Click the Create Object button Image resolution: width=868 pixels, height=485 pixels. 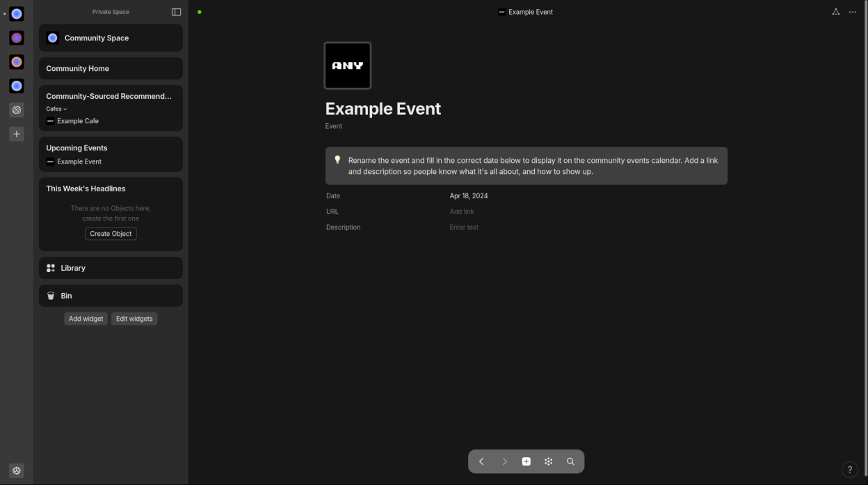111,234
